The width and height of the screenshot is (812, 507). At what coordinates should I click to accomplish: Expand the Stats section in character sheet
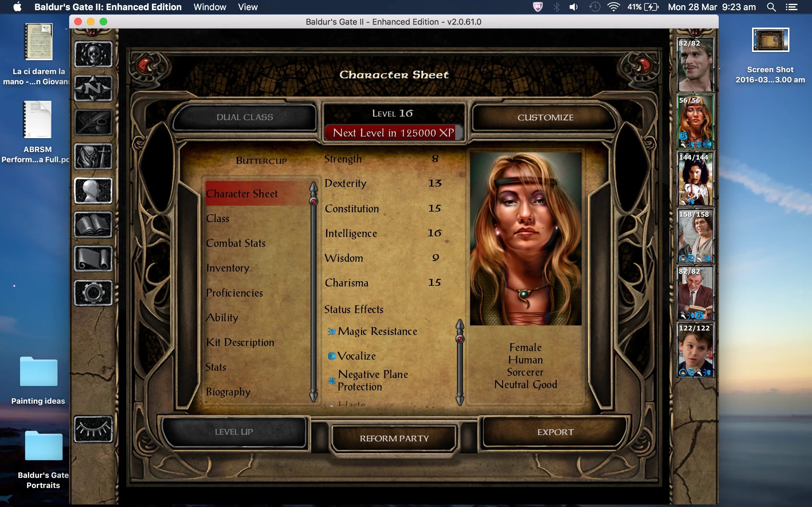point(216,366)
